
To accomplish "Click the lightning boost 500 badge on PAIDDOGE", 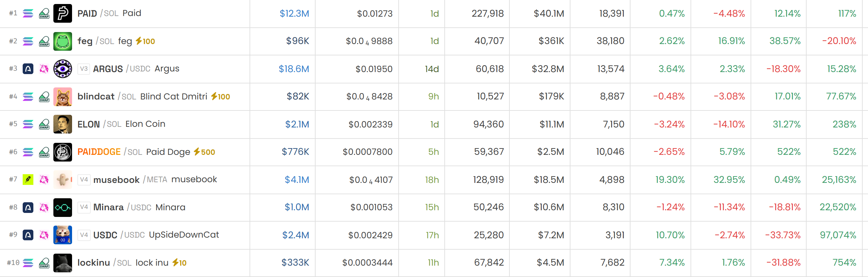I will 204,152.
